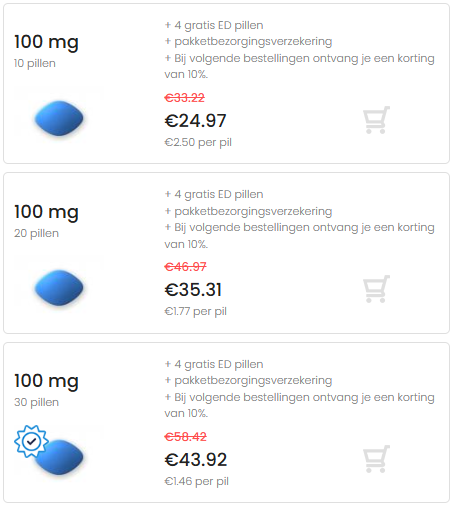Click the €35.31 price
This screenshot has height=508, width=454.
click(193, 289)
